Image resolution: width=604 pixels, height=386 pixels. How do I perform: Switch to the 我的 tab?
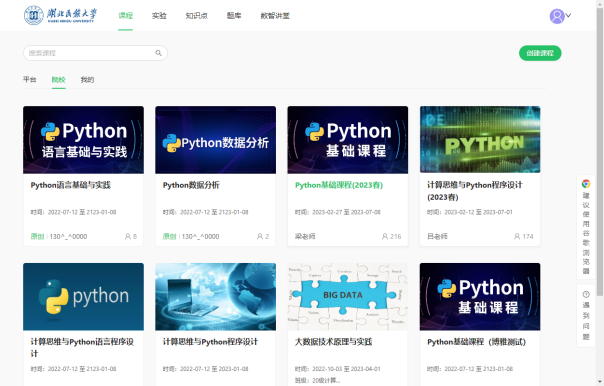click(x=87, y=80)
